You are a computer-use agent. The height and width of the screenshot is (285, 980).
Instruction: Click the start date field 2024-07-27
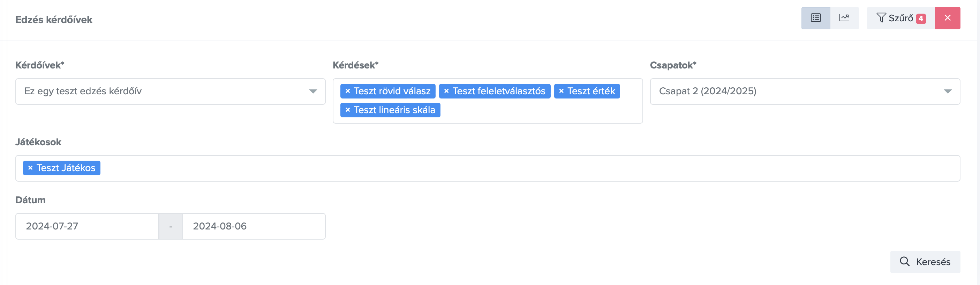(x=87, y=226)
